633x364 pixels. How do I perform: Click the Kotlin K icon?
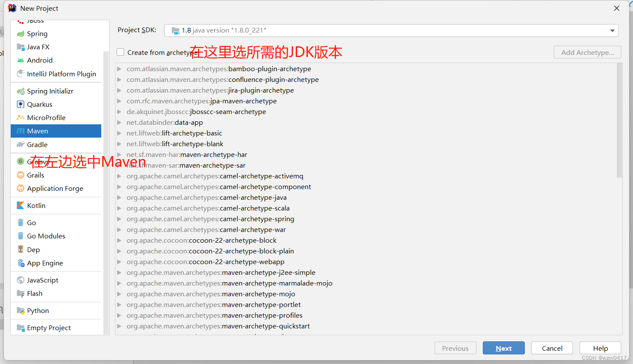20,205
